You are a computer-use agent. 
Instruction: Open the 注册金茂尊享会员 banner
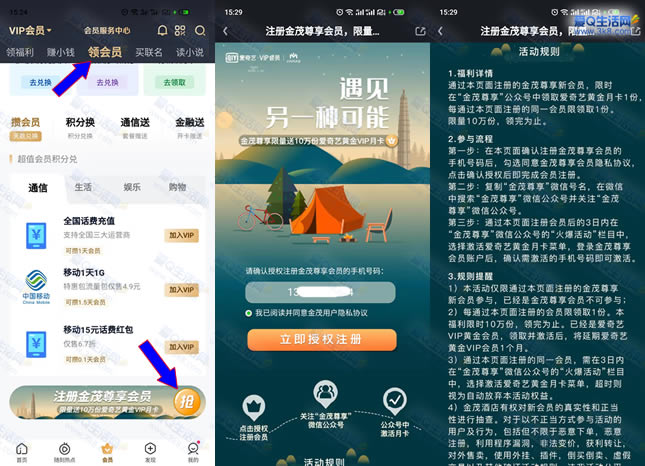[x=107, y=402]
